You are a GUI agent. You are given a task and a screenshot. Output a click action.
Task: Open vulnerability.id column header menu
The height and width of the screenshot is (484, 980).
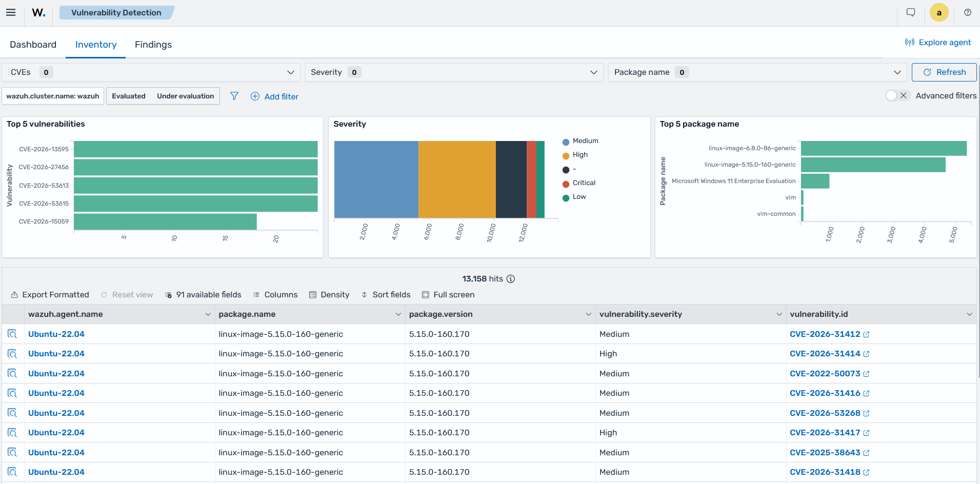[969, 314]
